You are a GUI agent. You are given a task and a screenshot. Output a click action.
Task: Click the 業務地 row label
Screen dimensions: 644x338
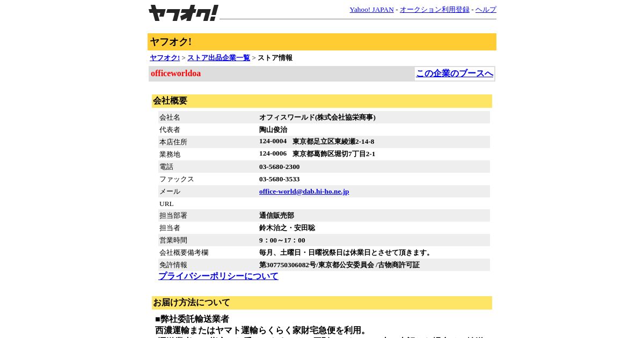point(170,155)
